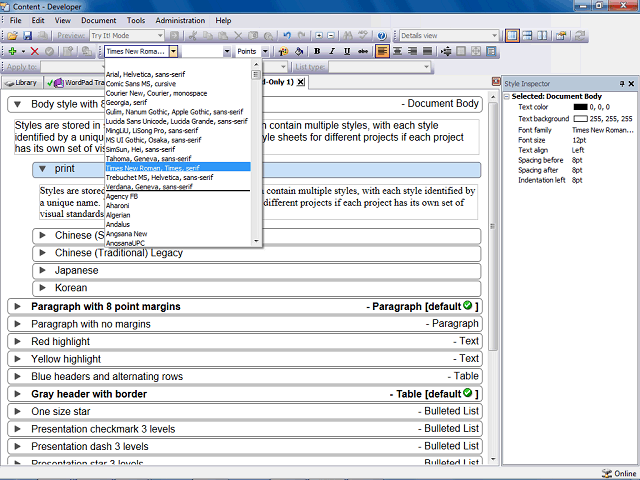
Task: Collapse Selected: Document Body in Style Inspector
Action: (507, 97)
